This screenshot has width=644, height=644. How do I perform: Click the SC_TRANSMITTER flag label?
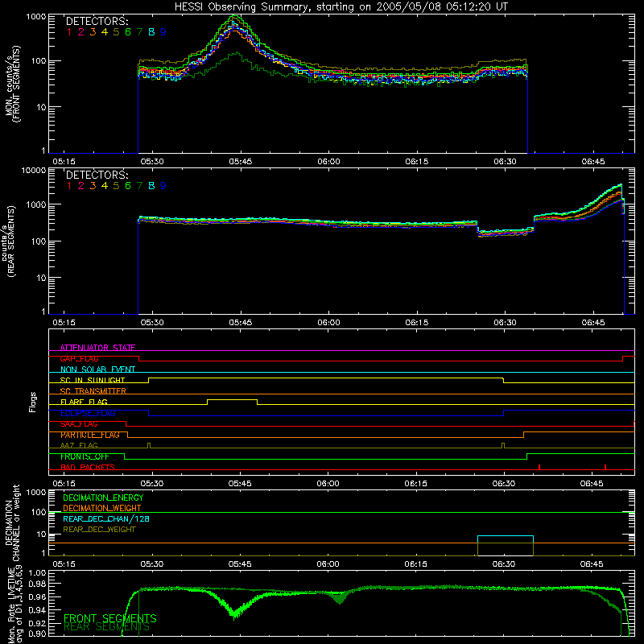tap(93, 391)
